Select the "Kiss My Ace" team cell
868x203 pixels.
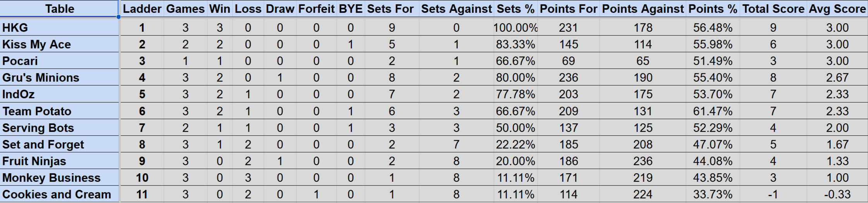point(37,44)
